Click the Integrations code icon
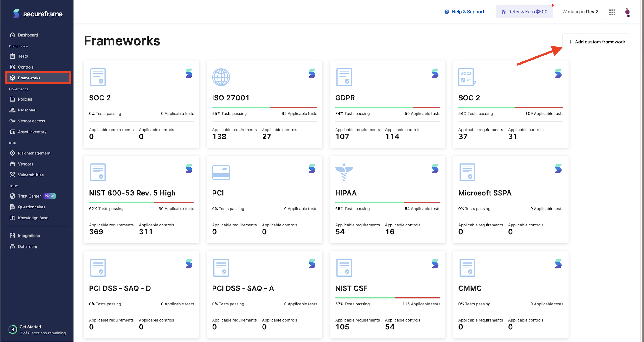Image resolution: width=644 pixels, height=342 pixels. coord(13,236)
